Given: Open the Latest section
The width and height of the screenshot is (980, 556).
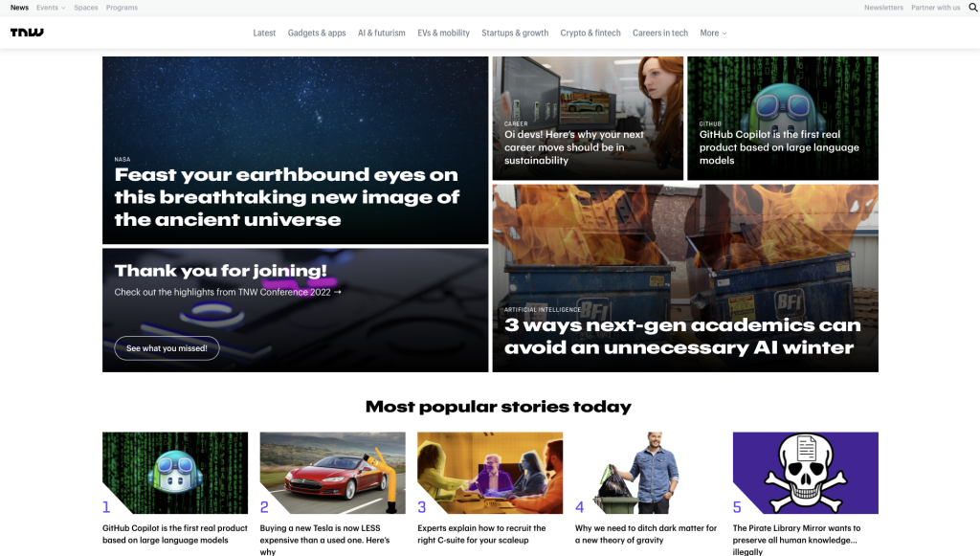Looking at the screenshot, I should click(264, 33).
